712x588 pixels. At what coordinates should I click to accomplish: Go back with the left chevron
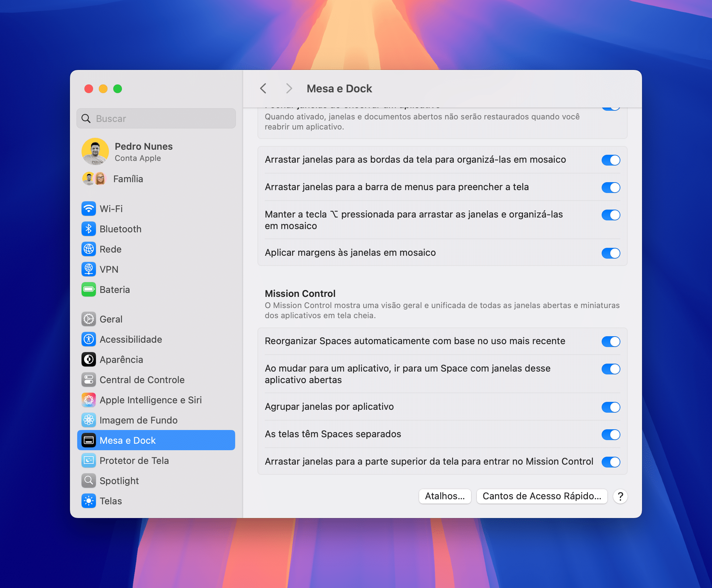pos(263,88)
